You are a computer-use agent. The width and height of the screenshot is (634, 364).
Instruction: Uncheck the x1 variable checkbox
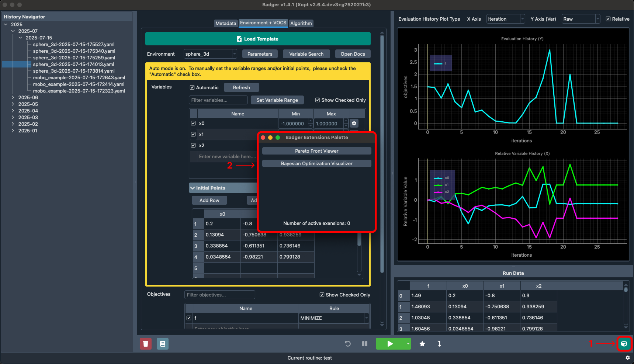[x=193, y=134]
